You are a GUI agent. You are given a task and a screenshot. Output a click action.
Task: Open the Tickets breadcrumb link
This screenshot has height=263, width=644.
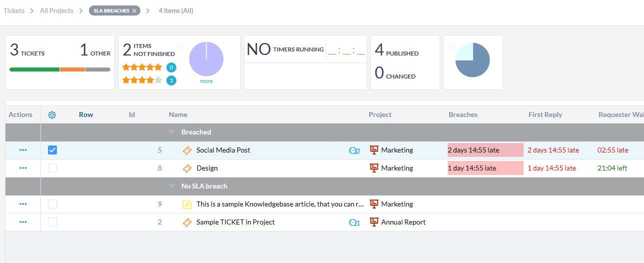click(14, 10)
